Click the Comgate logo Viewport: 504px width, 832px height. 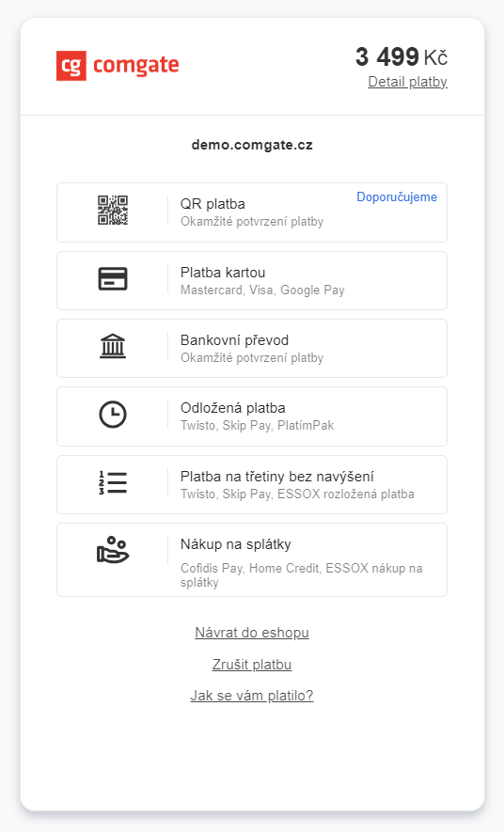pos(118,66)
